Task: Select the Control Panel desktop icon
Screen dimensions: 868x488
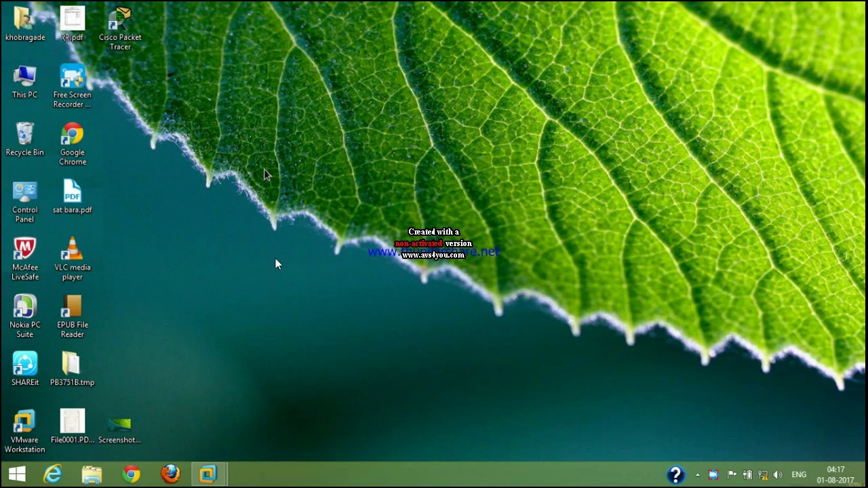Action: coord(25,201)
